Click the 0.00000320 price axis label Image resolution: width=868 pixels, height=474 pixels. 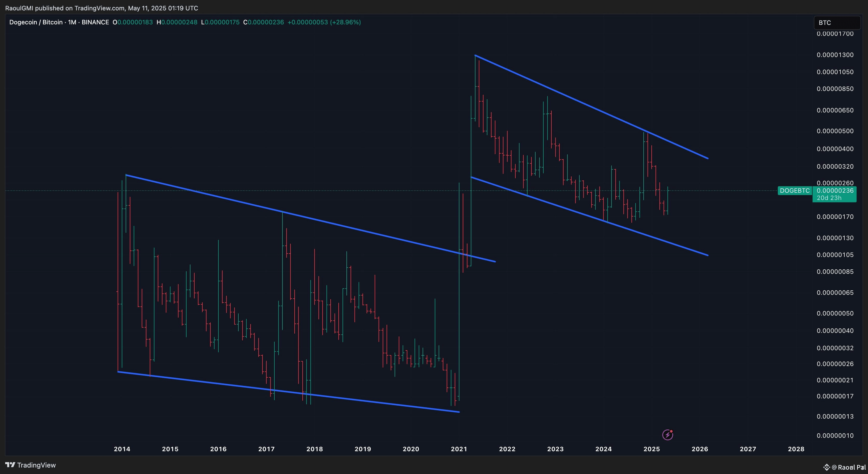pyautogui.click(x=835, y=167)
